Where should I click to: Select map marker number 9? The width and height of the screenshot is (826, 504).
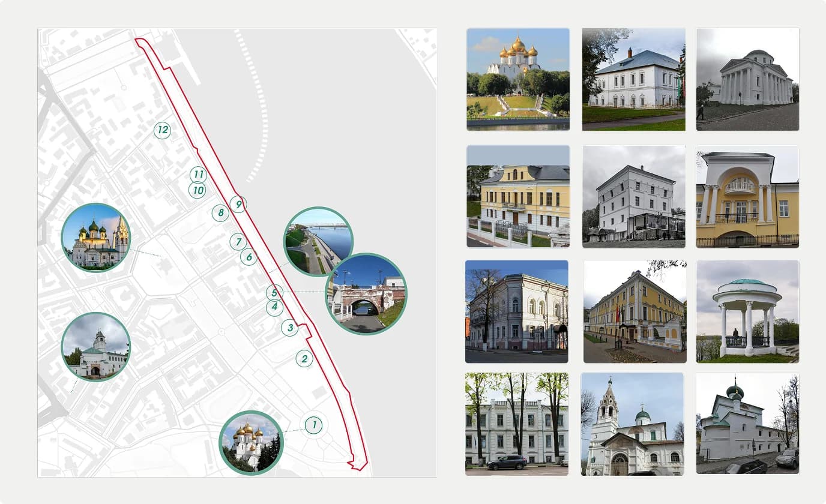[x=238, y=205]
